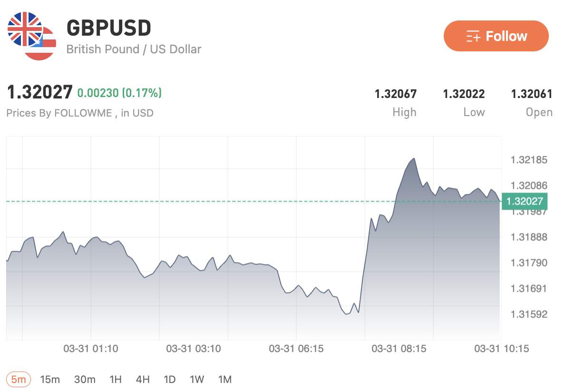
Task: Click the Open value 1.32061
Action: [532, 94]
